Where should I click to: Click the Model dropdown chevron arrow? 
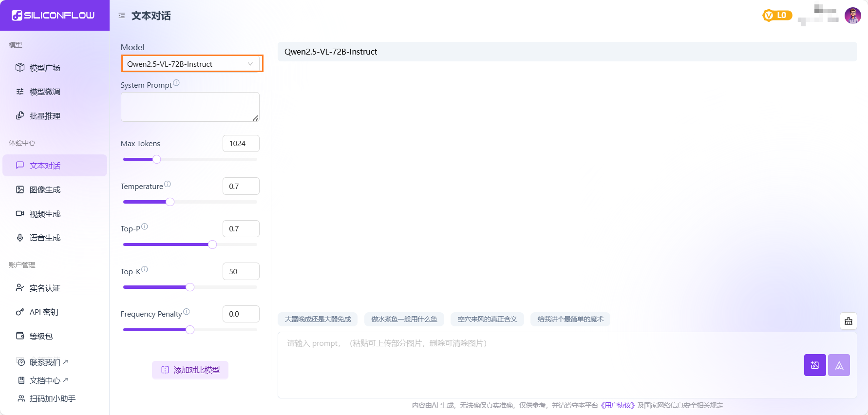[250, 64]
